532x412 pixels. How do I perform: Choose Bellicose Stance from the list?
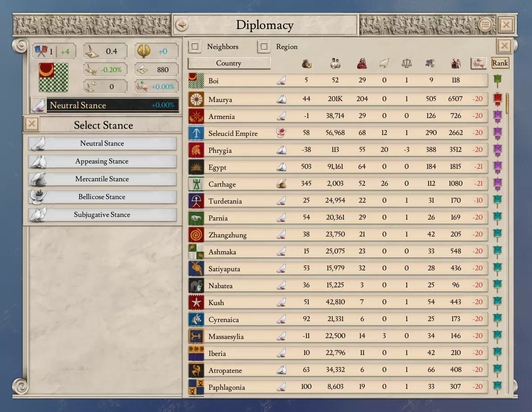(x=102, y=197)
